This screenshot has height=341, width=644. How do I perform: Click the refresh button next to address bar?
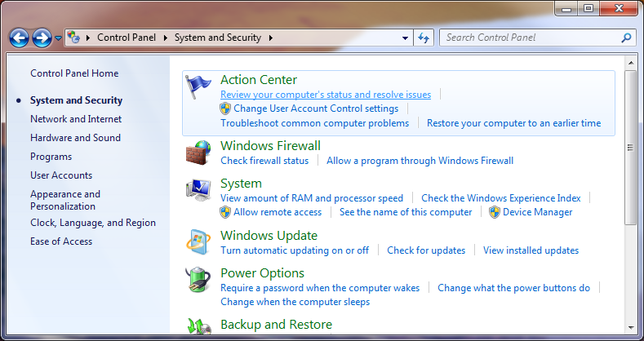[x=424, y=38]
